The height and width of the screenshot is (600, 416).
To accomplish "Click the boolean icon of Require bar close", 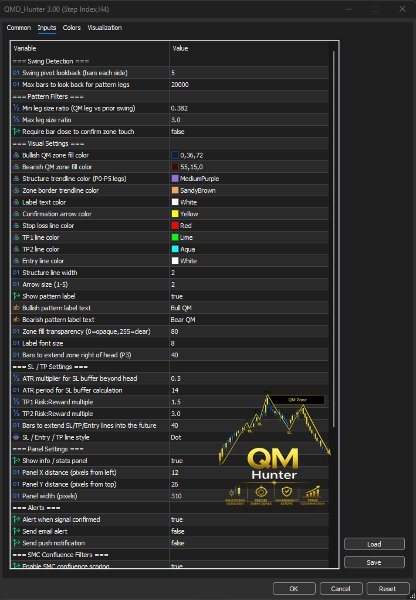I will click(x=16, y=132).
